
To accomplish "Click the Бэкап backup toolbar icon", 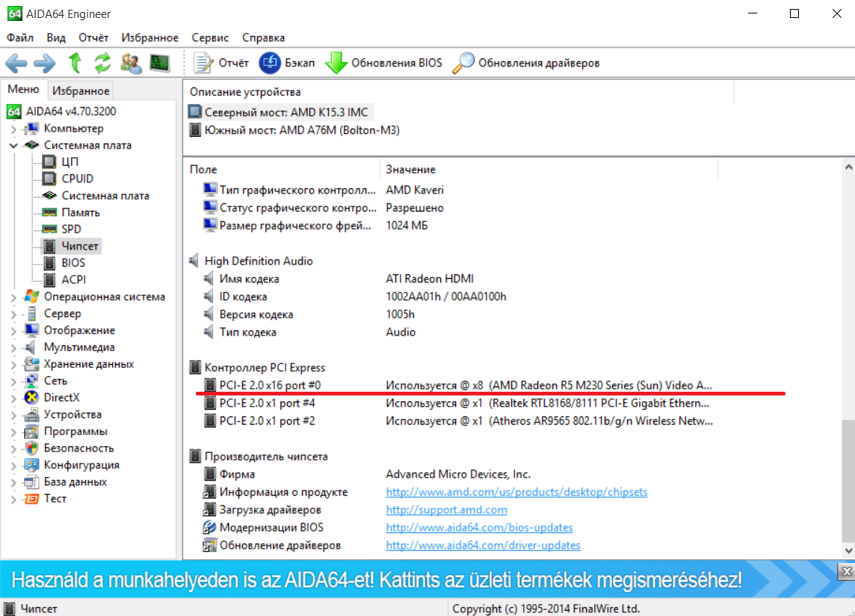I will 269,63.
